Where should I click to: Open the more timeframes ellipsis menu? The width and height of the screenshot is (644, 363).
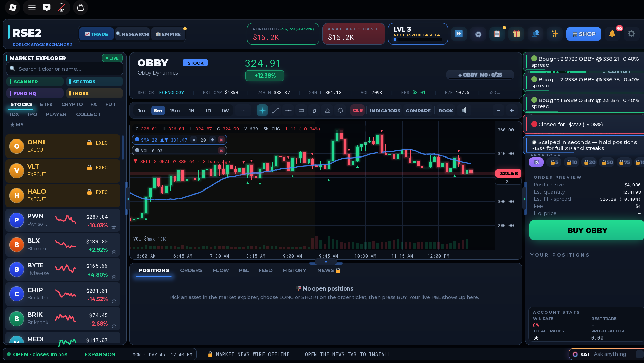(243, 111)
